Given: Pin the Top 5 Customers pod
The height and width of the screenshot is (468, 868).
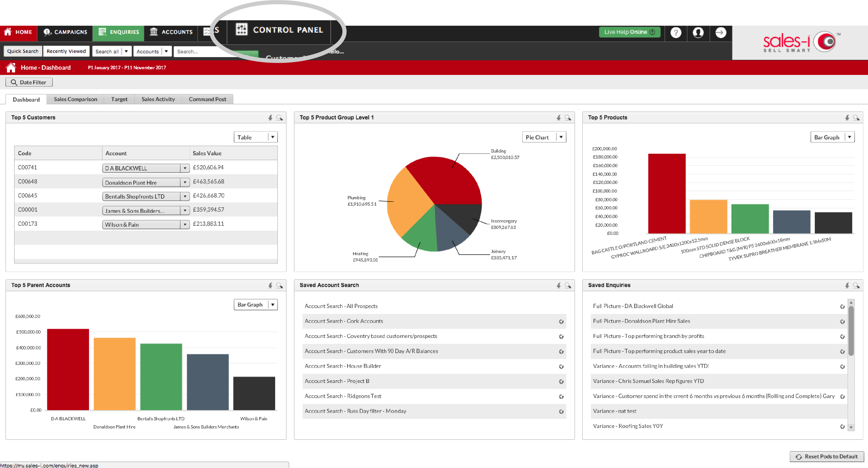Looking at the screenshot, I should [270, 117].
